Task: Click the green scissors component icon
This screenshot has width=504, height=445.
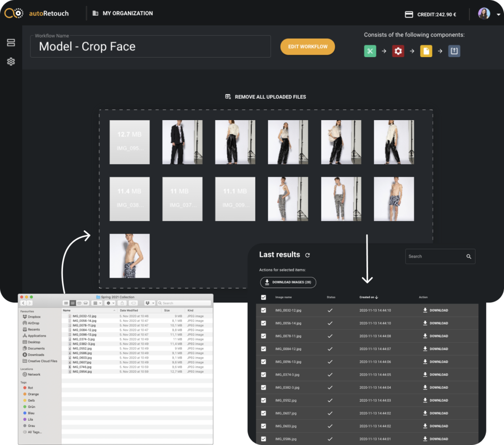Action: 370,51
